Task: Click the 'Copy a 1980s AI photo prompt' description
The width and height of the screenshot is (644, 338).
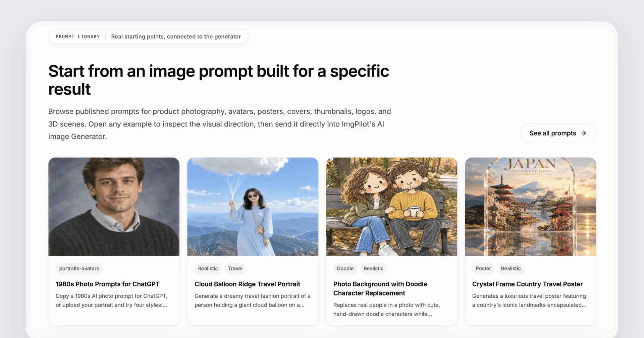Action: [112, 300]
